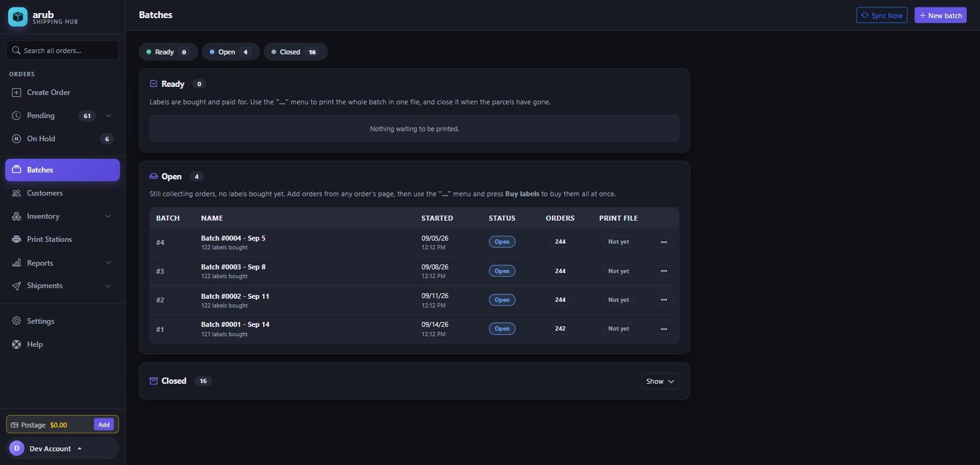Click the Print Stations printer icon
This screenshot has height=465, width=980.
(16, 239)
